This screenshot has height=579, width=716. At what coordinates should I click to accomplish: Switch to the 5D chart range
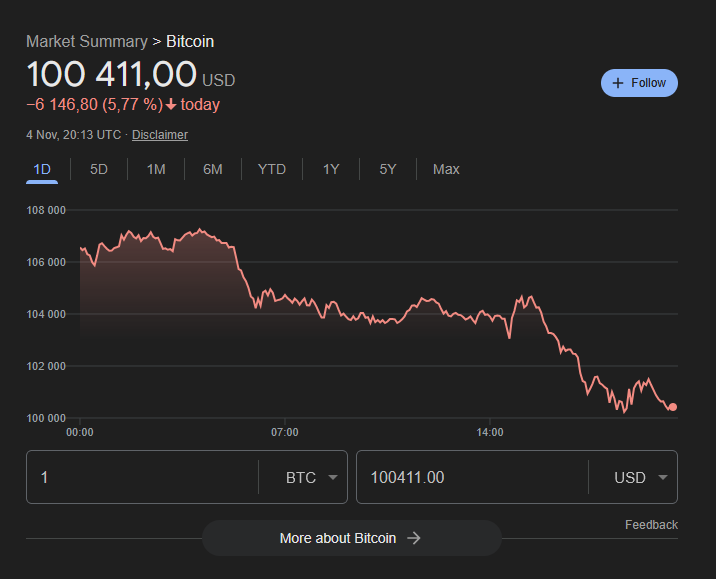pyautogui.click(x=99, y=169)
